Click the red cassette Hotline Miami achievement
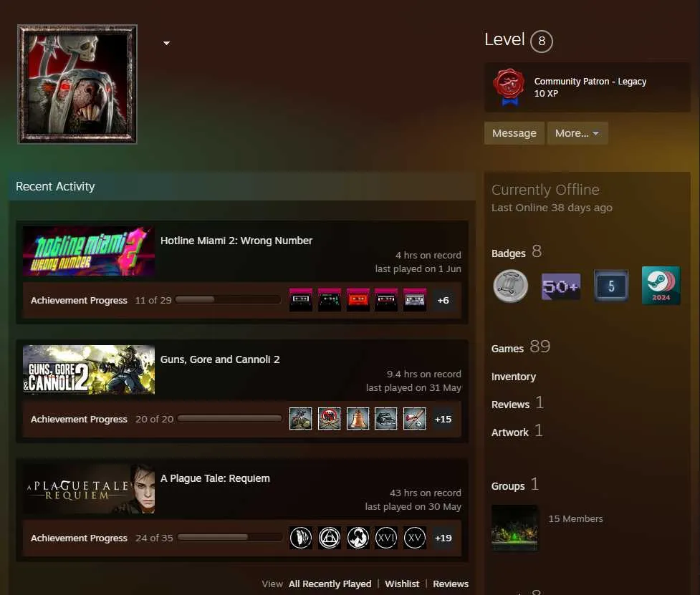Image resolution: width=700 pixels, height=595 pixels. [x=358, y=300]
